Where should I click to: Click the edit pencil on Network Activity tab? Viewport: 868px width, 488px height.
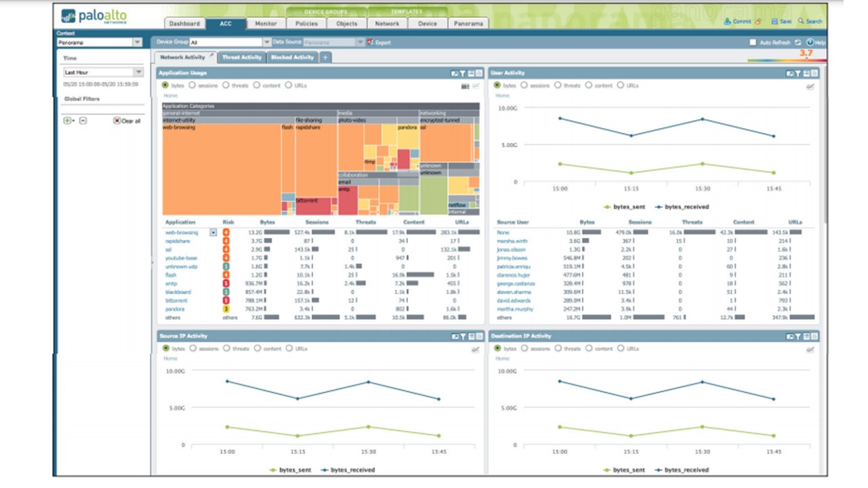(x=212, y=55)
